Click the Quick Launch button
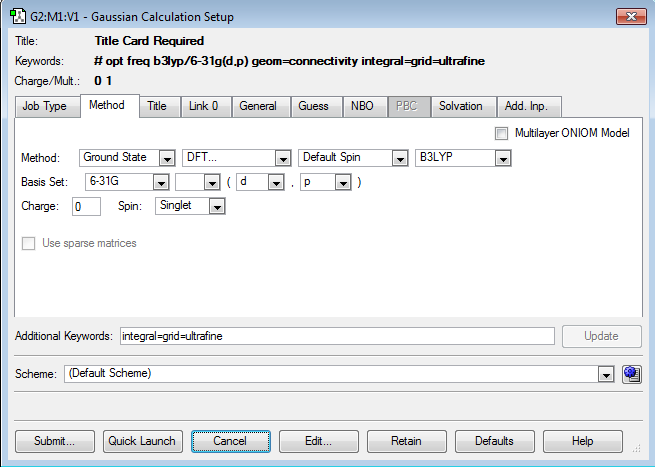The image size is (655, 467). click(142, 442)
